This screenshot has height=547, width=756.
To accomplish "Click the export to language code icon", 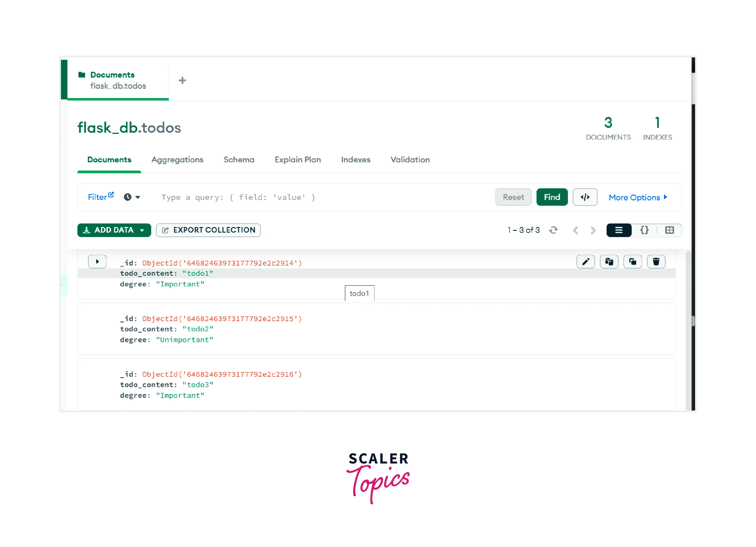I will point(585,197).
